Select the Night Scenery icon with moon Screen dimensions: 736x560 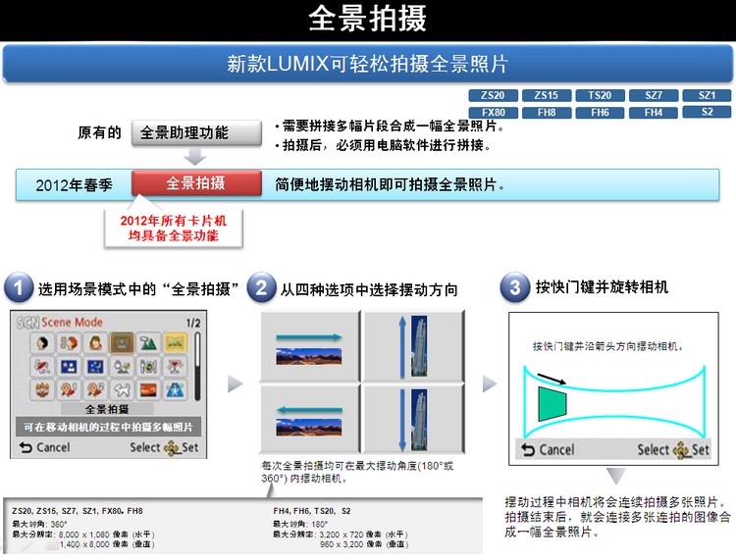click(95, 366)
